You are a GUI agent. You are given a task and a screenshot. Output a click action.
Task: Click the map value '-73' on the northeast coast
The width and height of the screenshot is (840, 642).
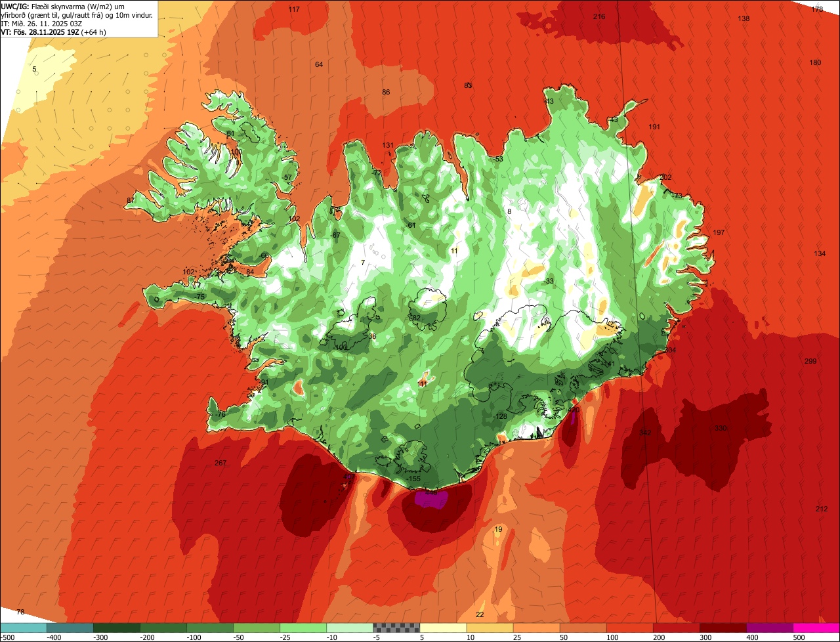[x=677, y=196]
